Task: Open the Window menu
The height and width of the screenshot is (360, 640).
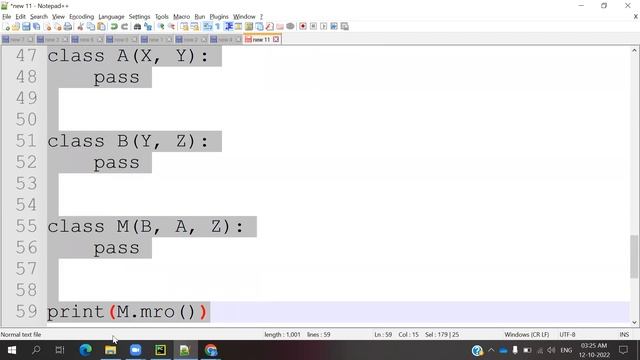Action: click(x=244, y=17)
